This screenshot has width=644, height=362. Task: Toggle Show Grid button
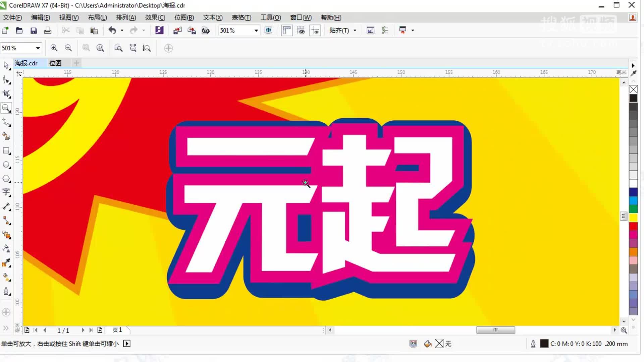point(301,31)
